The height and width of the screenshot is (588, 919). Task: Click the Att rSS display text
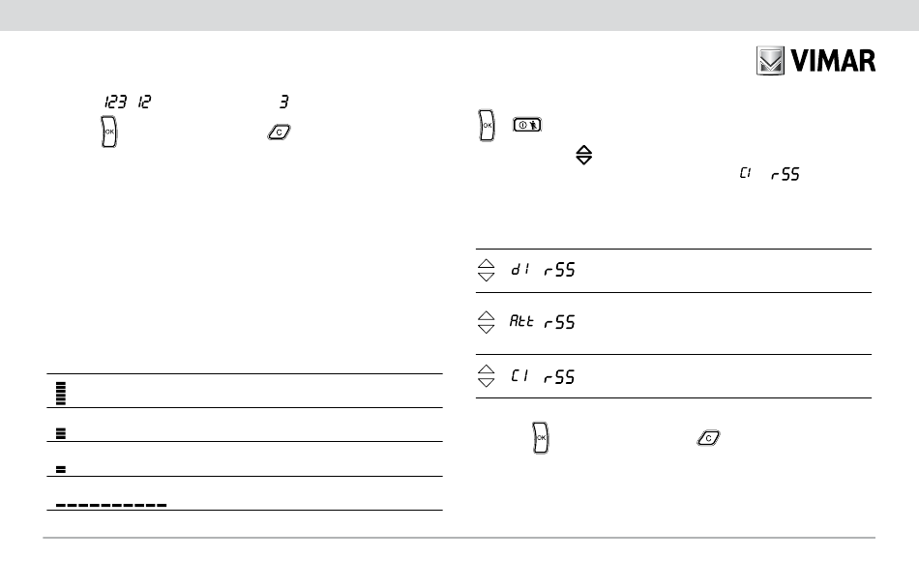[x=542, y=321]
